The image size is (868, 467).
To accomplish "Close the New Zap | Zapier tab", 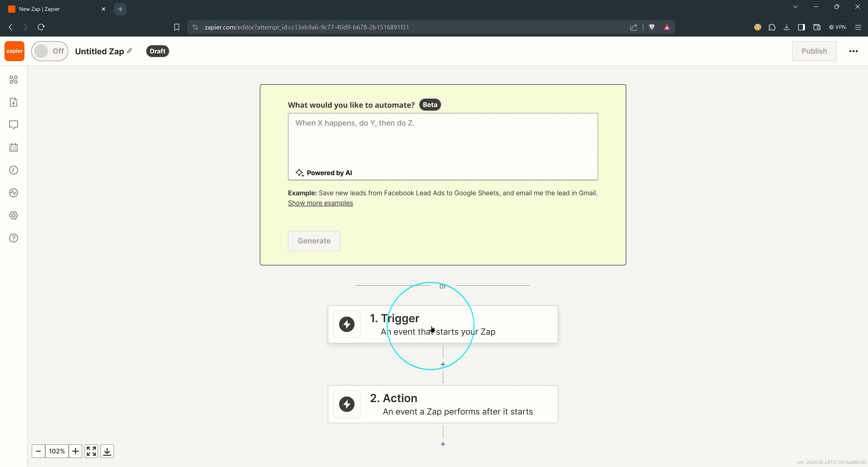I will tap(104, 9).
